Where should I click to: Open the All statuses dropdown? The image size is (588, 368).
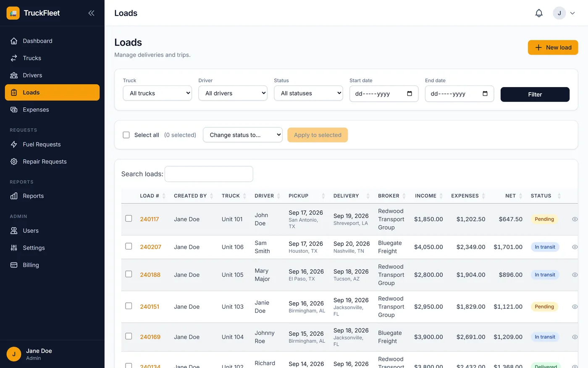(x=309, y=93)
